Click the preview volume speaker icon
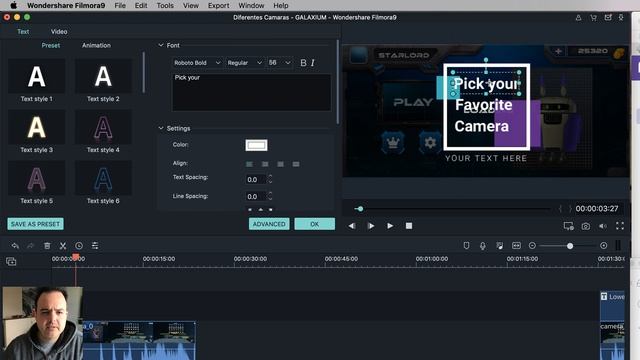Viewport: 640px width, 360px height. pos(603,226)
